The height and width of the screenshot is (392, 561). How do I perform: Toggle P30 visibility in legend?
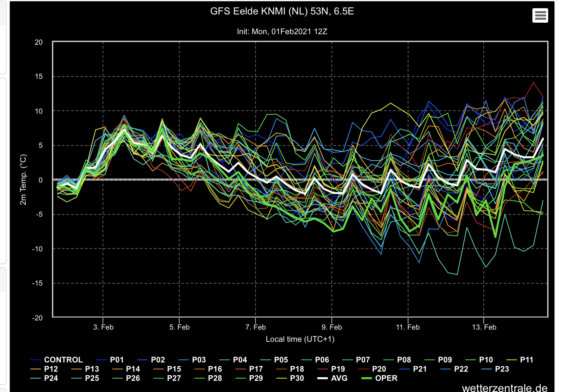(x=290, y=378)
